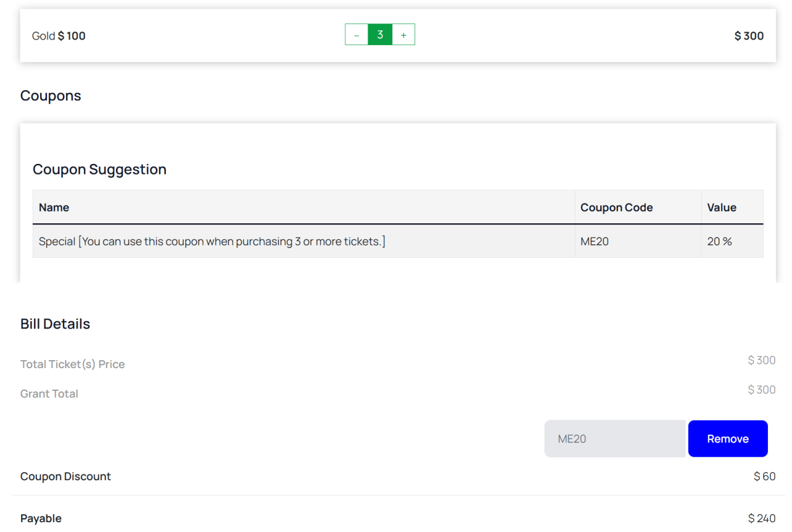Click the Total Ticket(s) Price label
The height and width of the screenshot is (532, 792).
click(72, 364)
